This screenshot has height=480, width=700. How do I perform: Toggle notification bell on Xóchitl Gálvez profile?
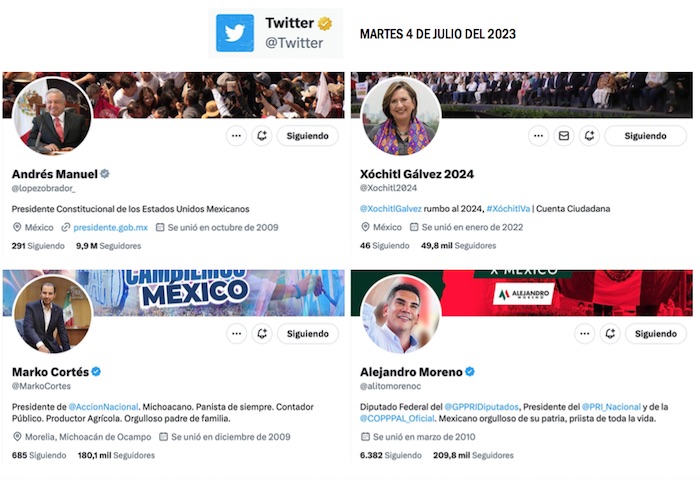coord(589,136)
